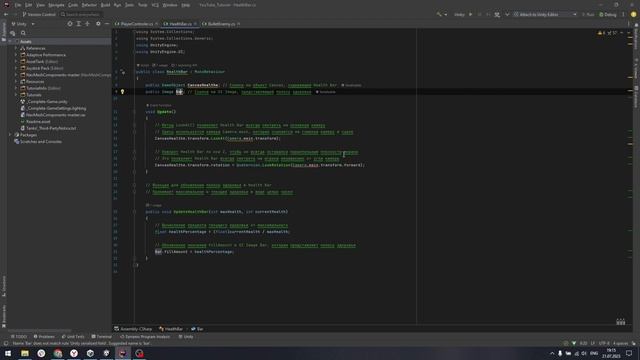Viewport: 640px width, 360px height.
Task: Open the Help menu
Action: click(186, 5)
